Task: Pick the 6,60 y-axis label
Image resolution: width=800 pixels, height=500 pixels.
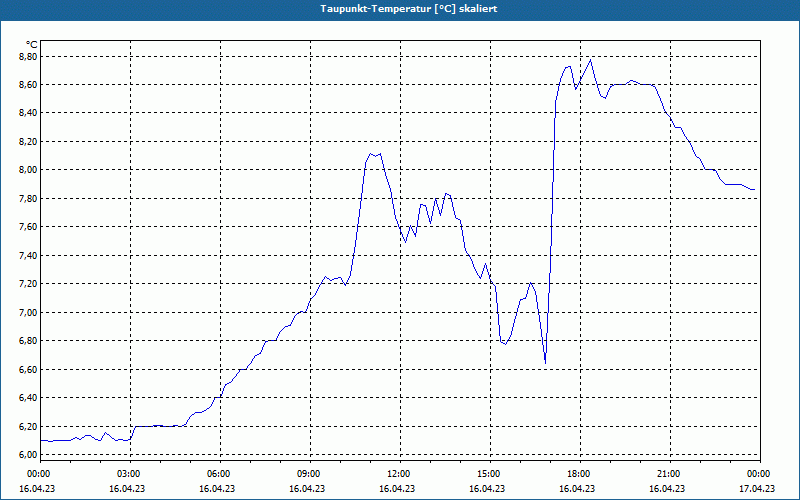Action: pos(28,369)
